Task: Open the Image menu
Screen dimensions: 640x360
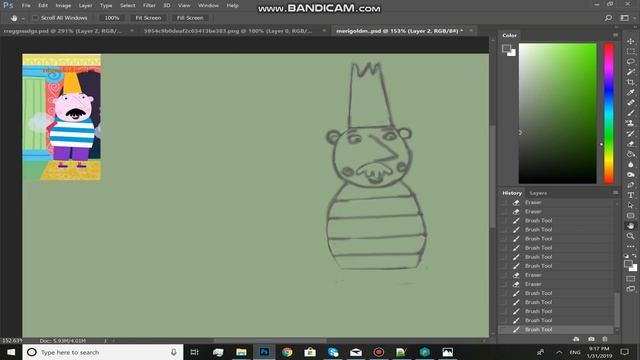Action: pos(63,5)
